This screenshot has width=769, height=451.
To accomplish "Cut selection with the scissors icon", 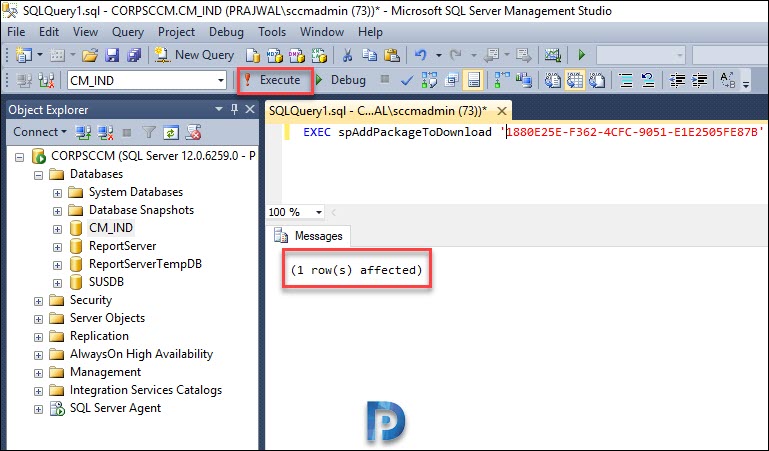I will pyautogui.click(x=347, y=55).
